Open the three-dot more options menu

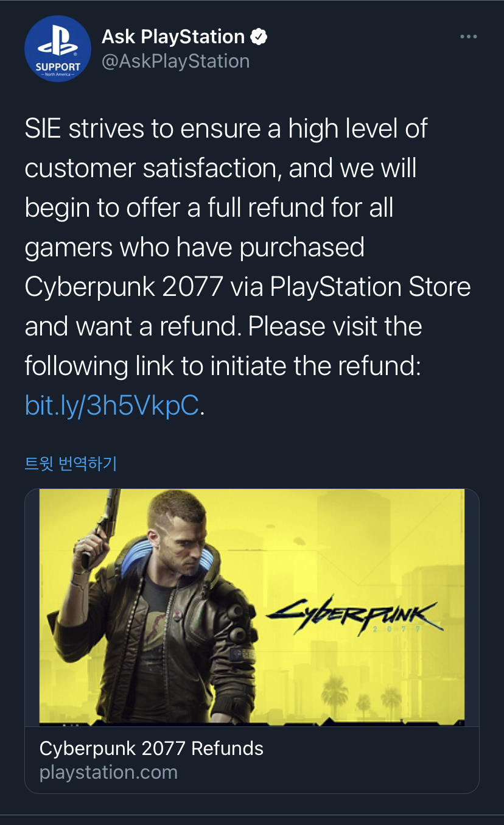coord(468,37)
